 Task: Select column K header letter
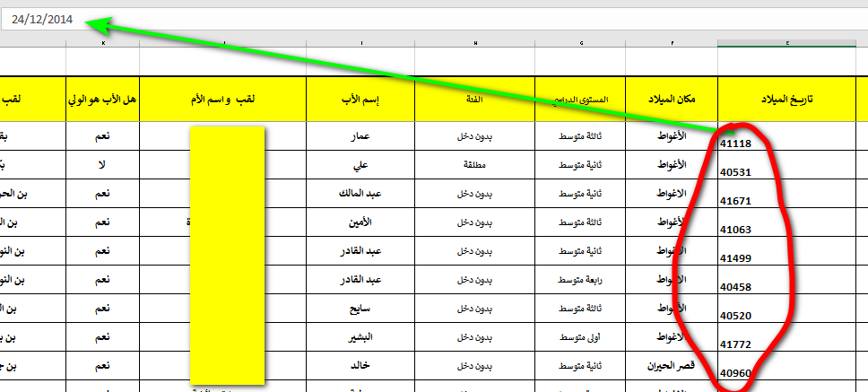tap(103, 42)
